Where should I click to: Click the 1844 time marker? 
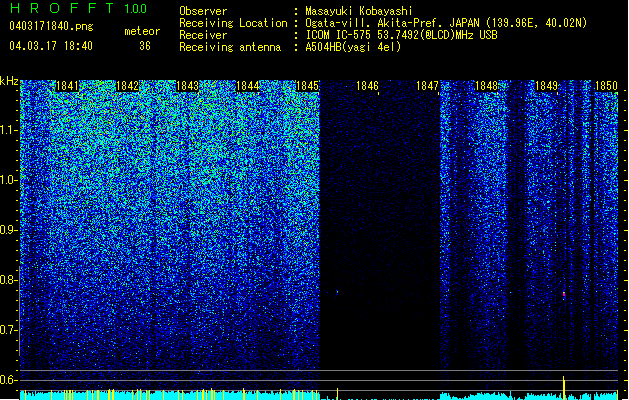(x=248, y=86)
